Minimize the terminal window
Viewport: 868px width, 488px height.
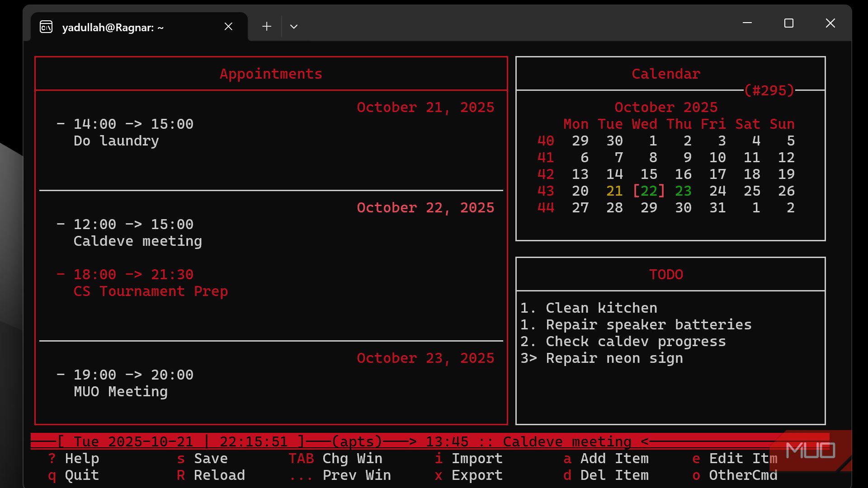[747, 23]
